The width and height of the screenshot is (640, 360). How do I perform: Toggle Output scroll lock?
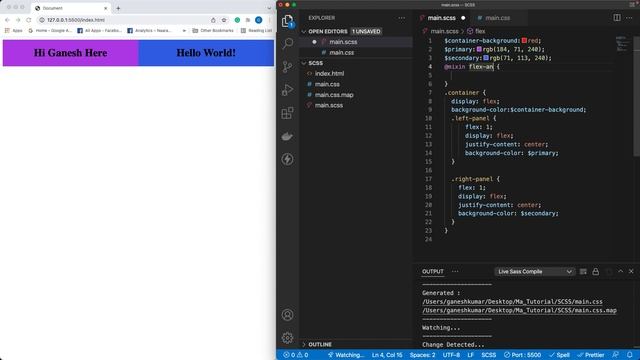pyautogui.click(x=596, y=271)
